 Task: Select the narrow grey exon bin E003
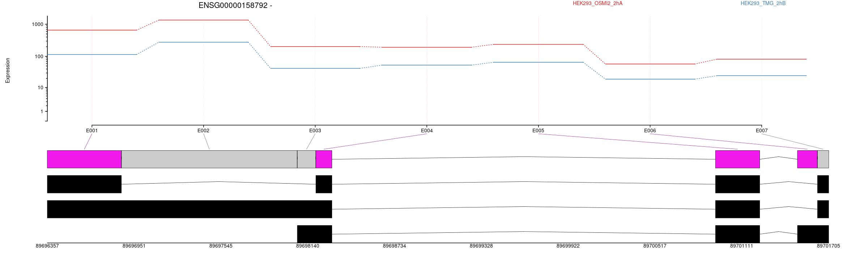(x=306, y=159)
